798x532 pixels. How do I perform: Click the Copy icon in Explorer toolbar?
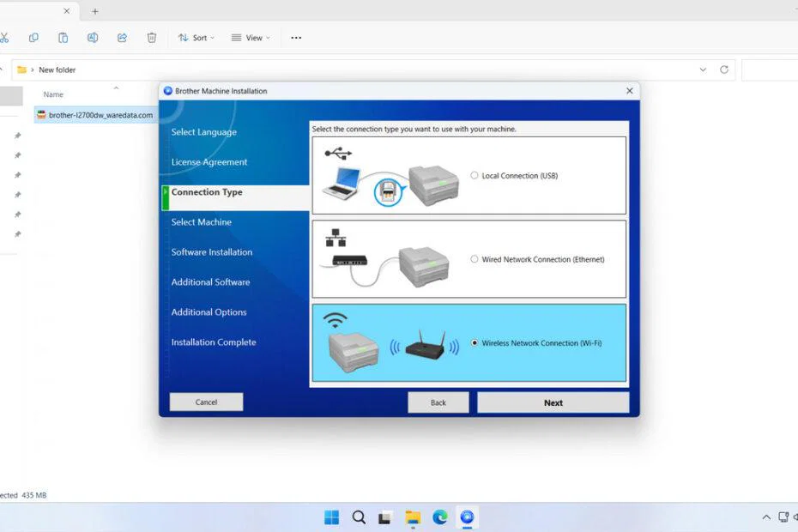[33, 38]
